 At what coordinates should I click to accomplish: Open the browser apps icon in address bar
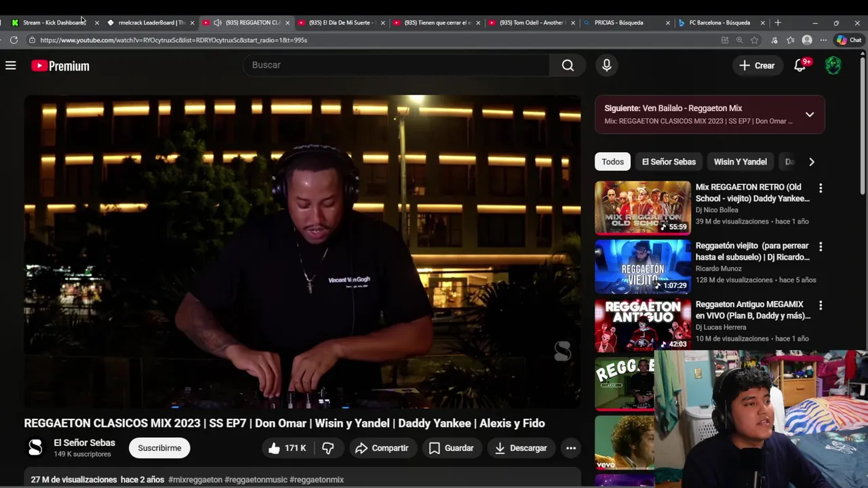(x=725, y=40)
